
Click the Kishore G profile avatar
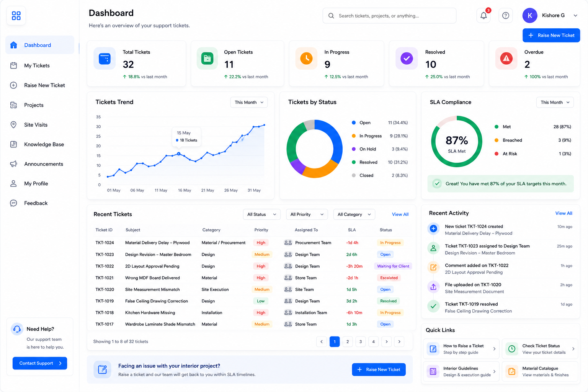(x=530, y=15)
